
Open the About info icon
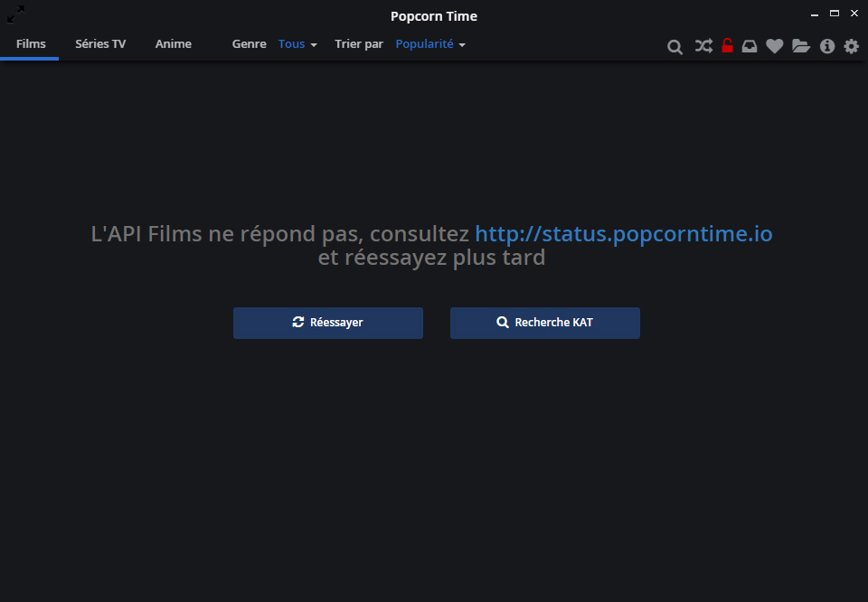coord(827,46)
